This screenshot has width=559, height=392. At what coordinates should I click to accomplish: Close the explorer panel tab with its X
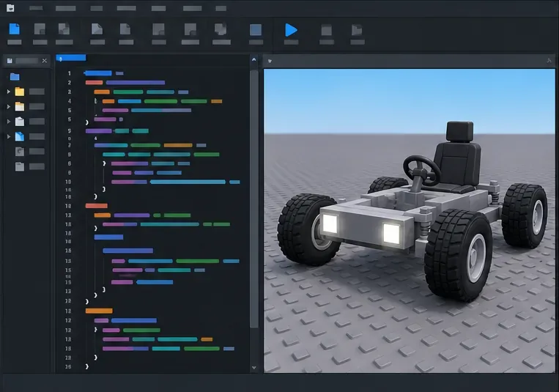tap(45, 61)
